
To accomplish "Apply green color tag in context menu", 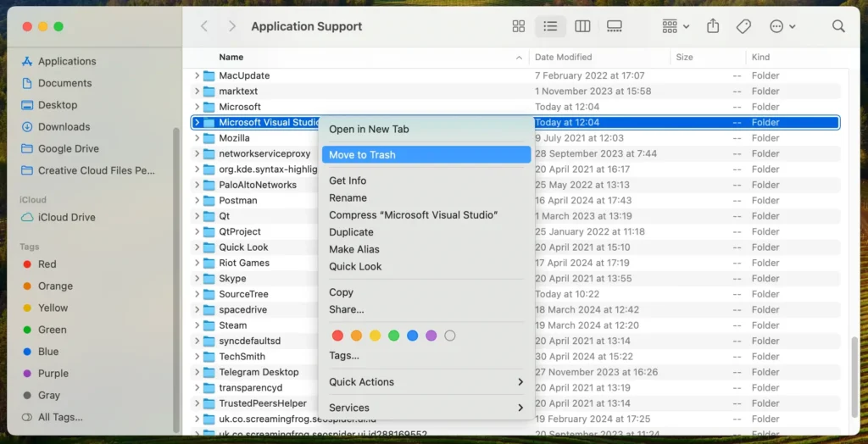I will click(393, 336).
